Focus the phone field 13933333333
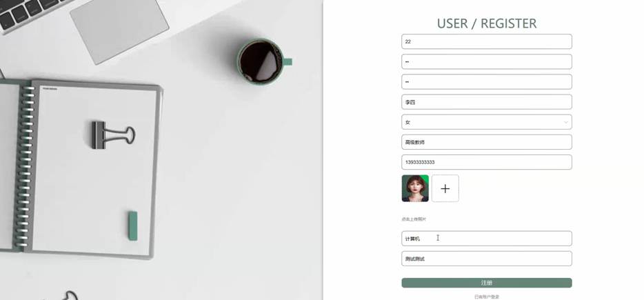644x300 pixels. tap(487, 162)
